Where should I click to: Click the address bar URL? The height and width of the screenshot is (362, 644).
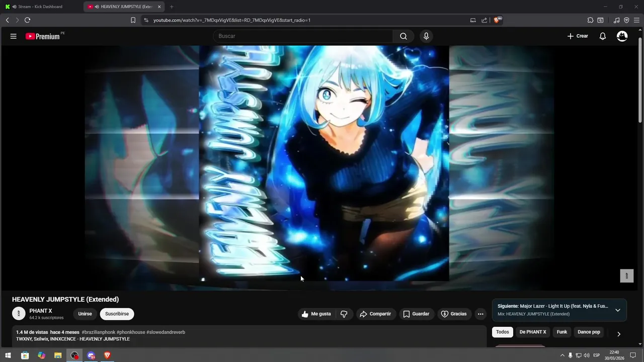pyautogui.click(x=232, y=20)
